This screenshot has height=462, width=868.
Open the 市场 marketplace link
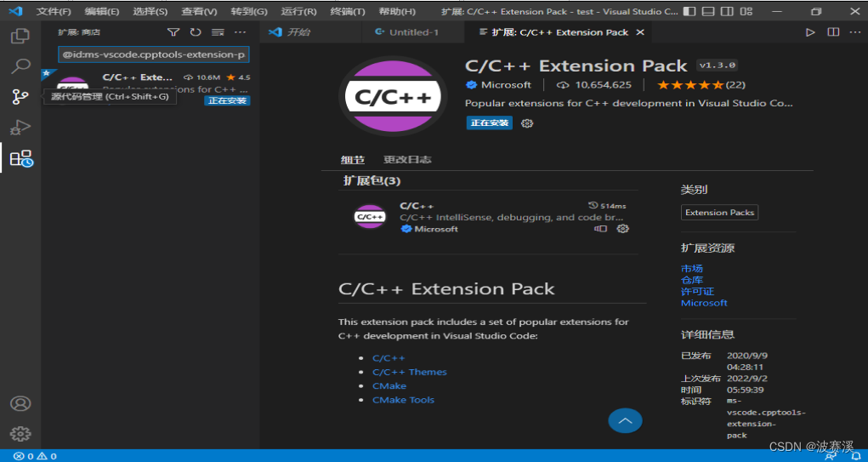tap(692, 268)
